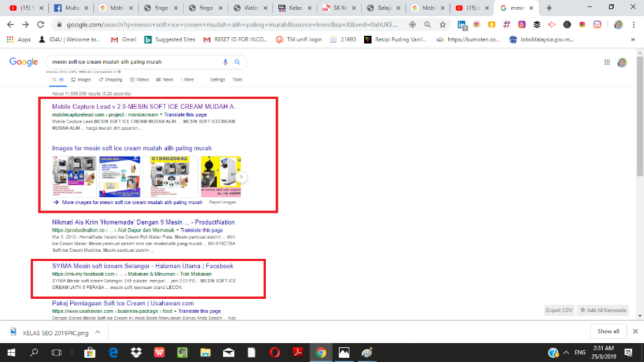The image size is (644, 362).
Task: Open the Google logo homepage link
Action: coord(23,62)
